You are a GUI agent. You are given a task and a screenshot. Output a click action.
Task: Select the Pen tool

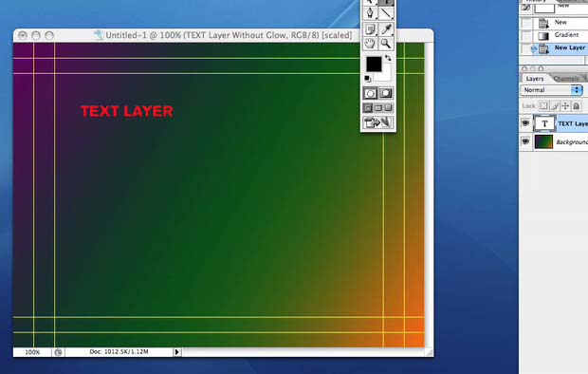pos(370,13)
